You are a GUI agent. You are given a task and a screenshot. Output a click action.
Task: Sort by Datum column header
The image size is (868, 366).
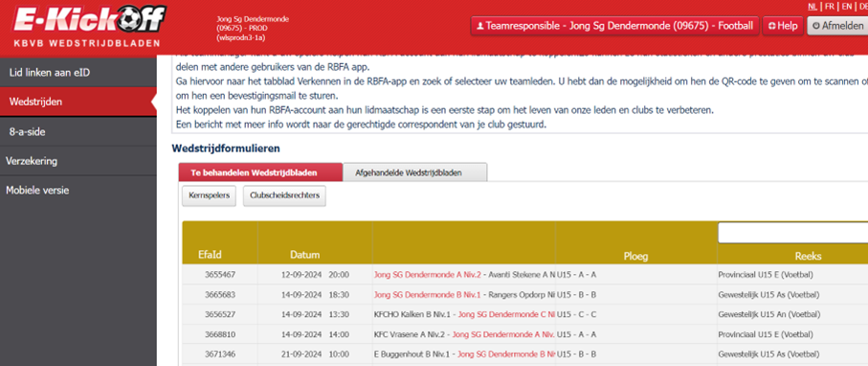305,256
